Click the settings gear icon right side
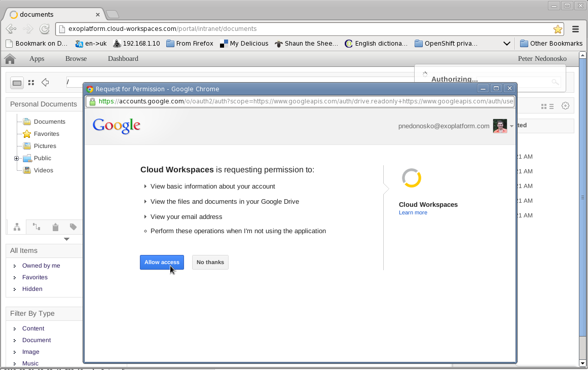Screen dimensions: 588x370 pos(565,106)
